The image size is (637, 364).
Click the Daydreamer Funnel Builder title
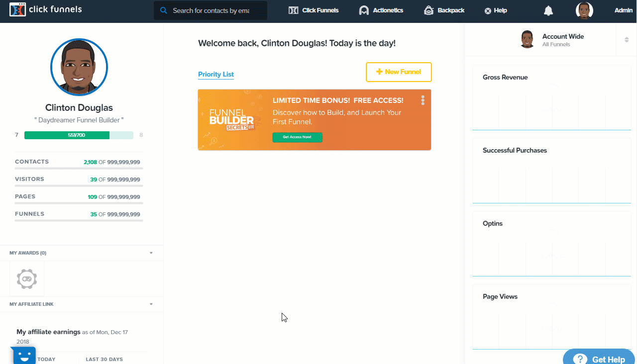point(79,120)
